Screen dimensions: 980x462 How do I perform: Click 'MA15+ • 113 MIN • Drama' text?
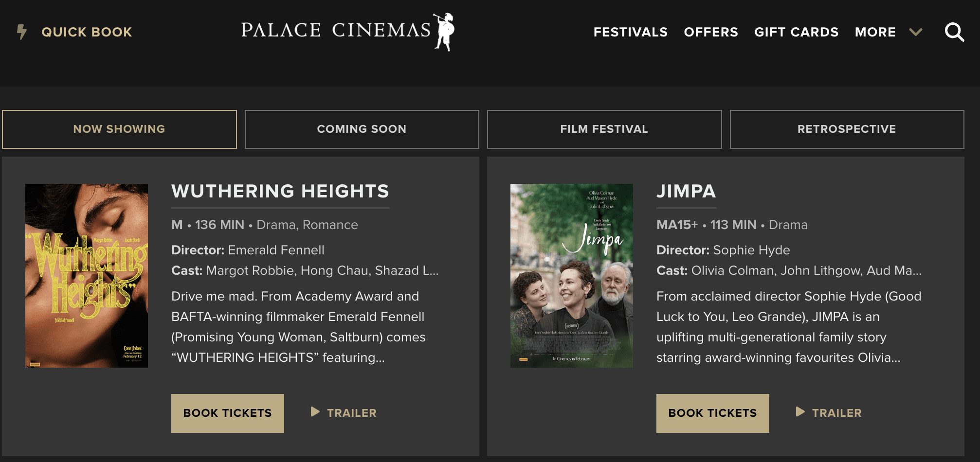click(x=732, y=225)
